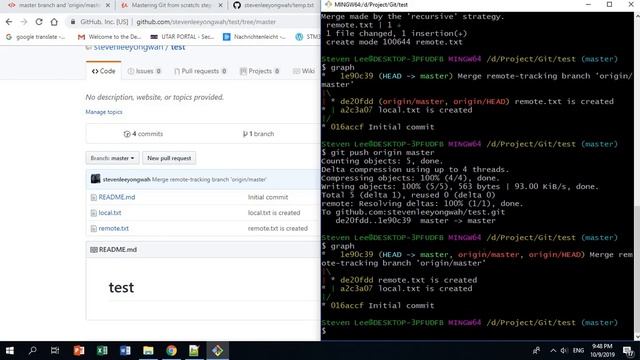Click the volume icon in system tray

[564, 351]
